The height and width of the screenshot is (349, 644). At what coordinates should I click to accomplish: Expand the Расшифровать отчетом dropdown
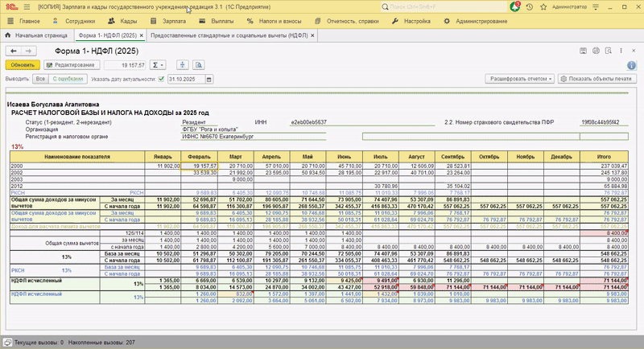(x=519, y=79)
